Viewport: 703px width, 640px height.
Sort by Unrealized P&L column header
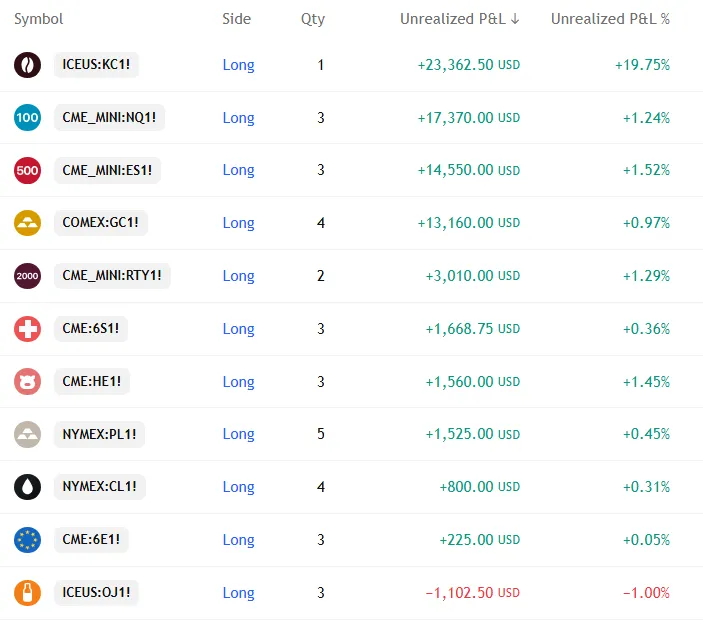[x=459, y=19]
